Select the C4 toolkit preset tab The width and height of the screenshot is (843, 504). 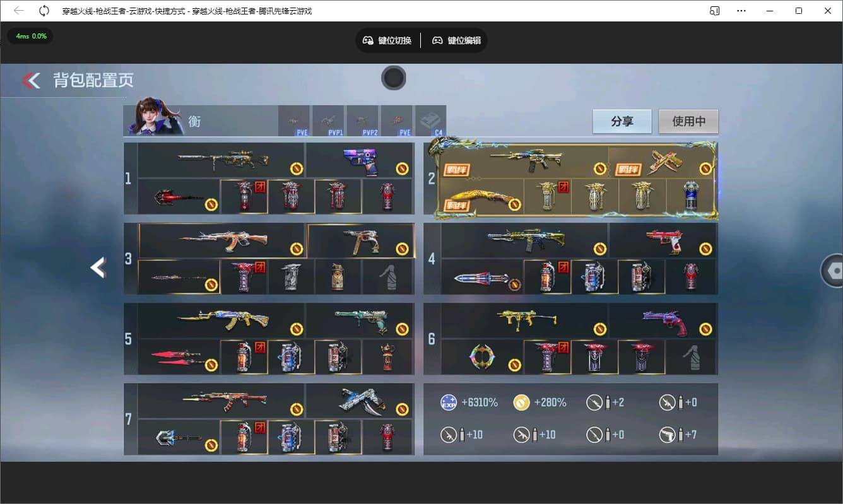click(x=430, y=120)
